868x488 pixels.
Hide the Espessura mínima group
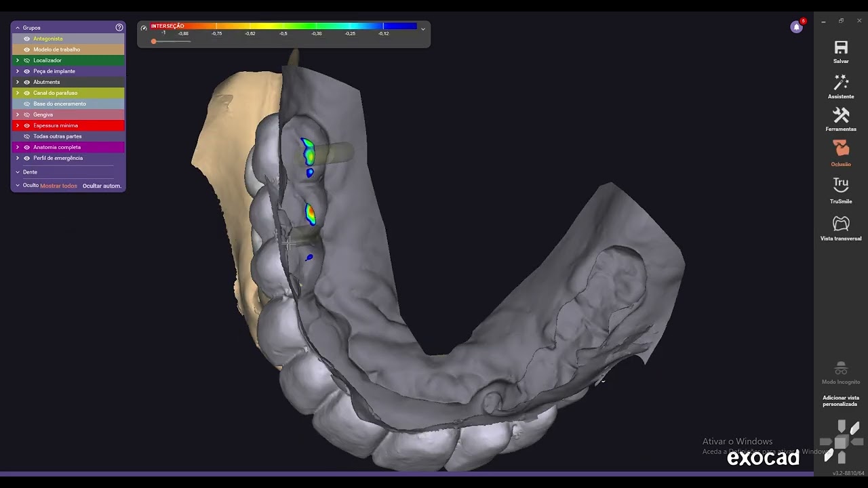27,125
